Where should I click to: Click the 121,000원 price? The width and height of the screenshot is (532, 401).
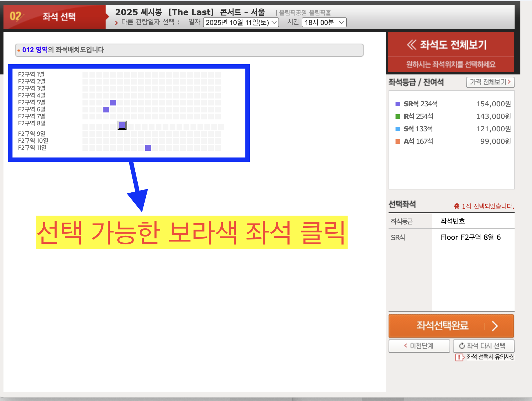pos(493,129)
